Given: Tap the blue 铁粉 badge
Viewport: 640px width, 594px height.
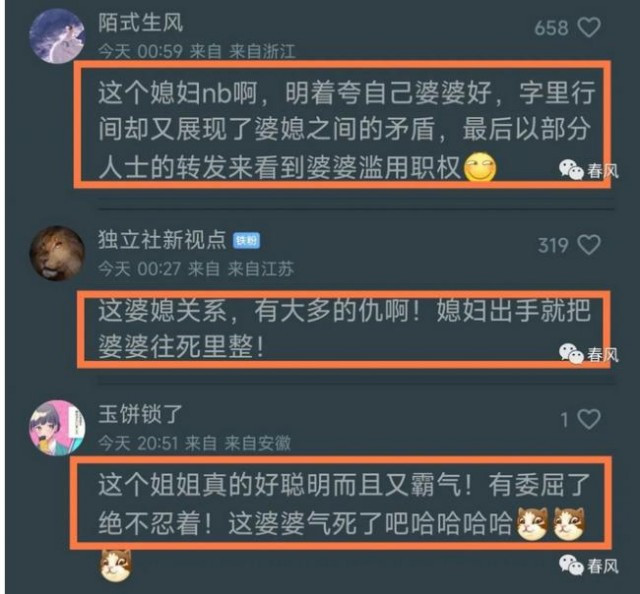Looking at the screenshot, I should click(246, 240).
